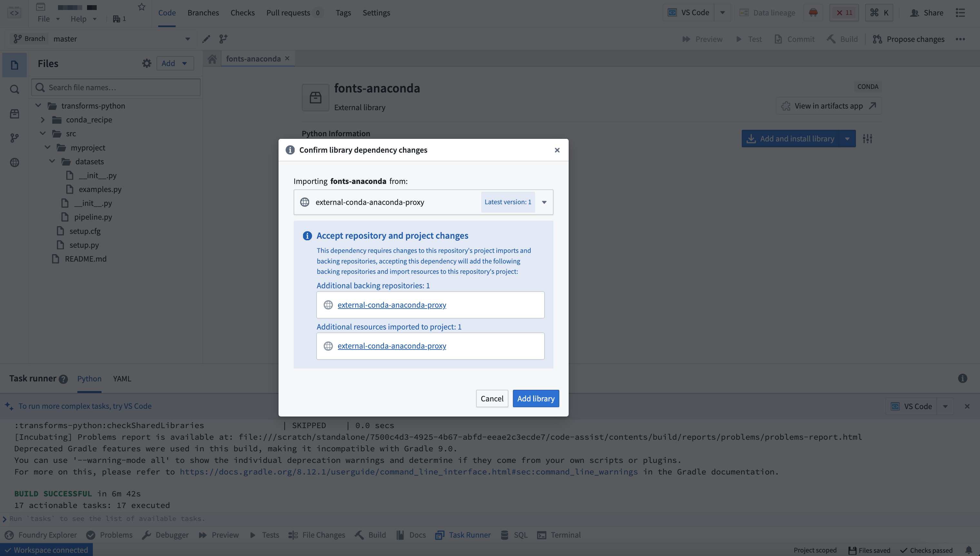980x556 pixels.
Task: Expand VS Code dropdown in Task runner
Action: point(945,406)
